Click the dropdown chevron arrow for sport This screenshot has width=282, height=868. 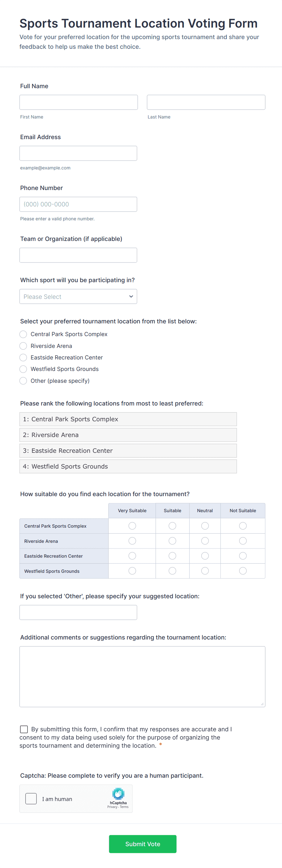pos(131,296)
